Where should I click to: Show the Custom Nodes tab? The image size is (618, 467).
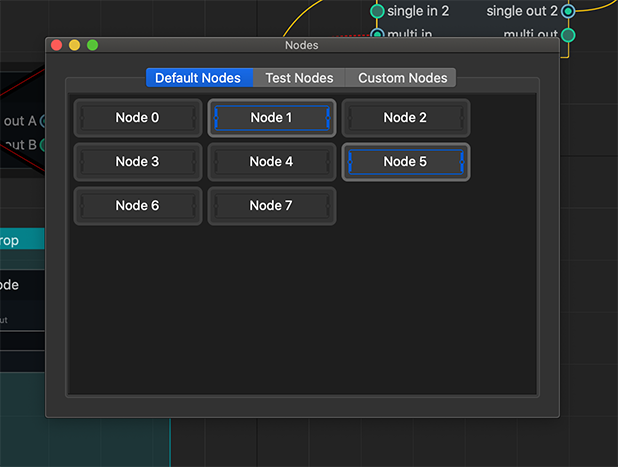[x=401, y=78]
